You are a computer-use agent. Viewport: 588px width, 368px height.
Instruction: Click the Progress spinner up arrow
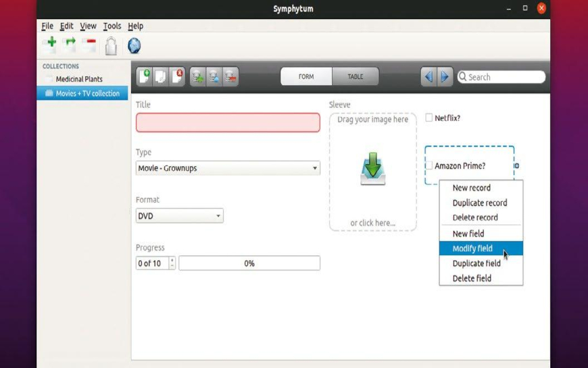(x=172, y=260)
